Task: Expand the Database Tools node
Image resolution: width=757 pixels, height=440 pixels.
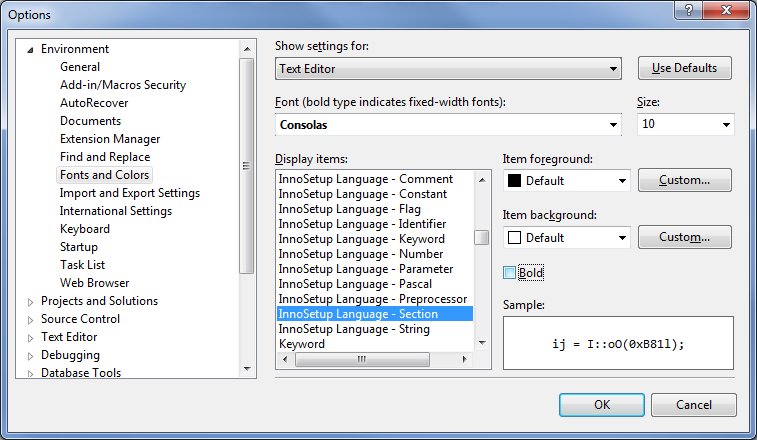Action: [x=30, y=373]
